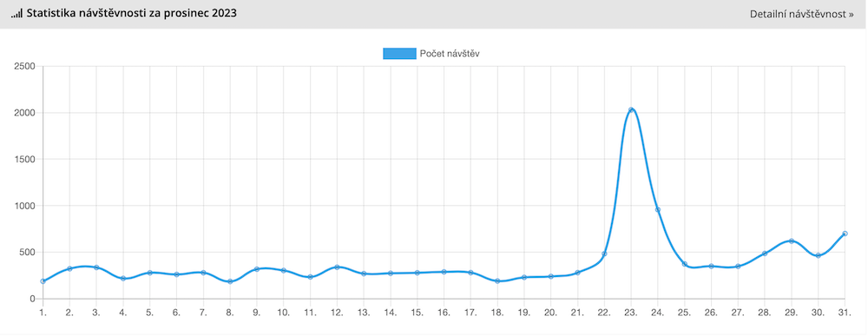Click the data point for day 30
The width and height of the screenshot is (868, 336).
[x=819, y=255]
